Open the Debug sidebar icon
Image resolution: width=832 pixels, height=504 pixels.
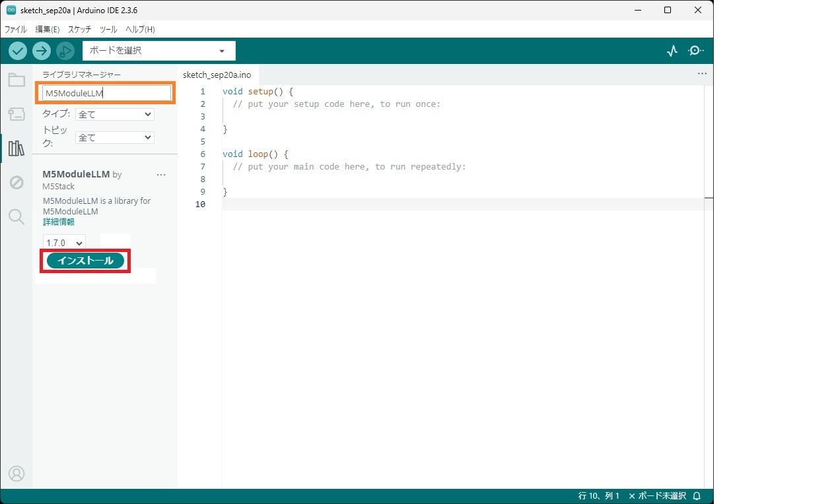(x=17, y=183)
